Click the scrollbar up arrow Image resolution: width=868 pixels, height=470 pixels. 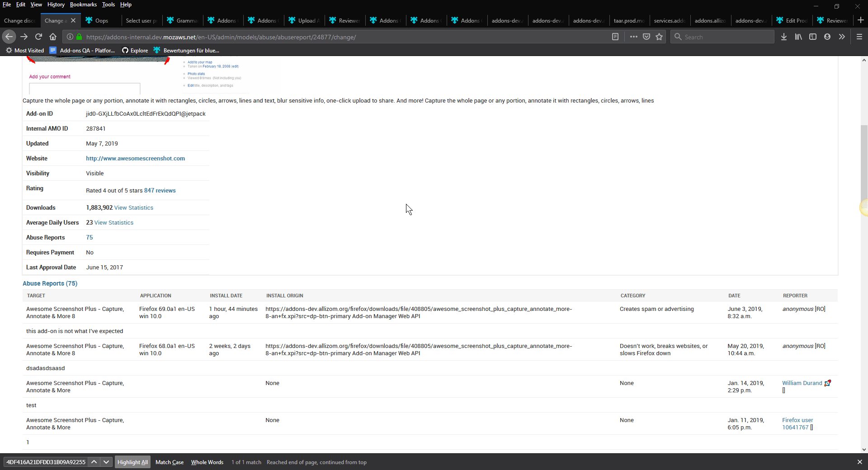coord(864,60)
